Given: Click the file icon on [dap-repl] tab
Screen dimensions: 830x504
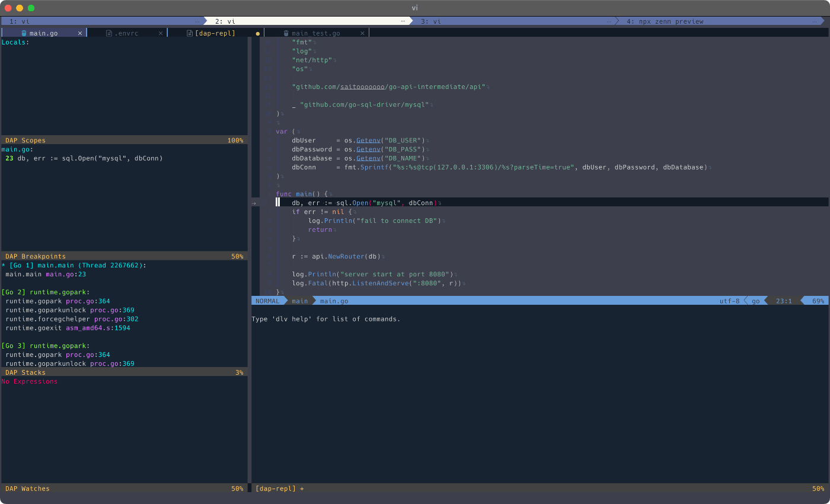Looking at the screenshot, I should click(190, 33).
